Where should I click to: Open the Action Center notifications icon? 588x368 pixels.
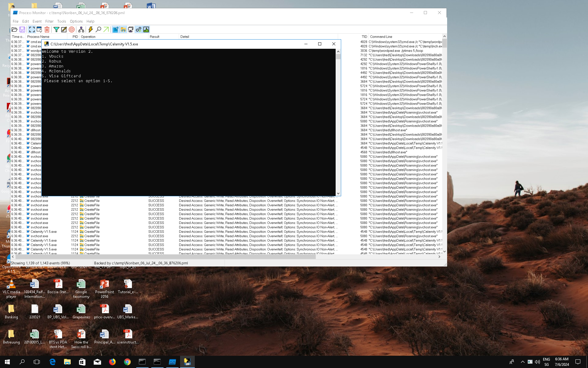coord(578,362)
